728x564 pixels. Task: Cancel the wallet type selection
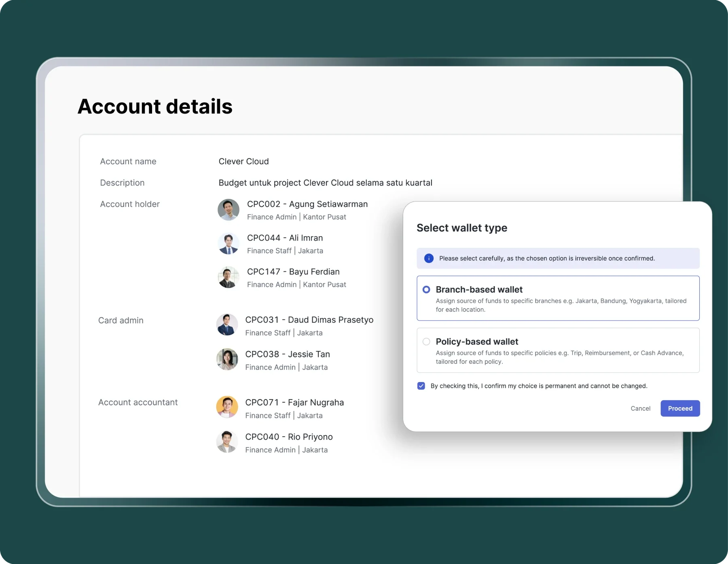click(640, 408)
